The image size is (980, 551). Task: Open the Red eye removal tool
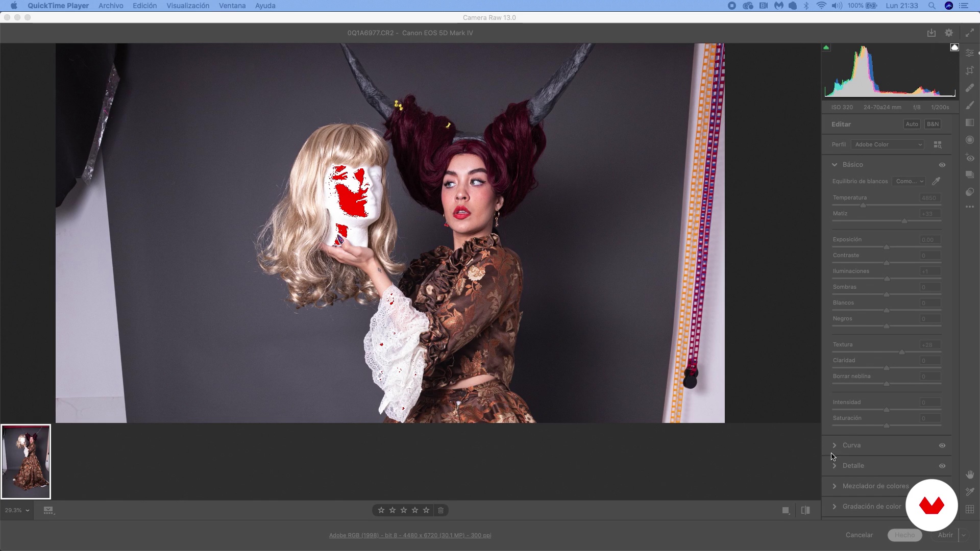[x=970, y=158]
